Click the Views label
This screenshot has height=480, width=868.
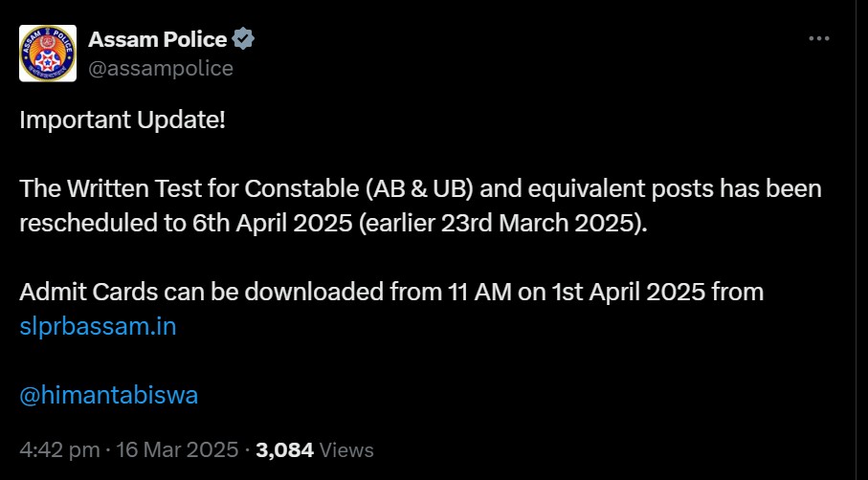[x=345, y=449]
